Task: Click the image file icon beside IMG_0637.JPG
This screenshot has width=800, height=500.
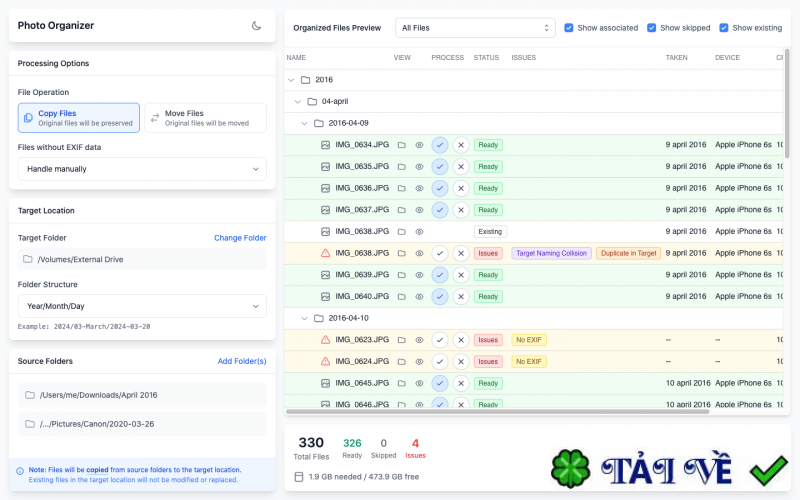Action: [325, 210]
